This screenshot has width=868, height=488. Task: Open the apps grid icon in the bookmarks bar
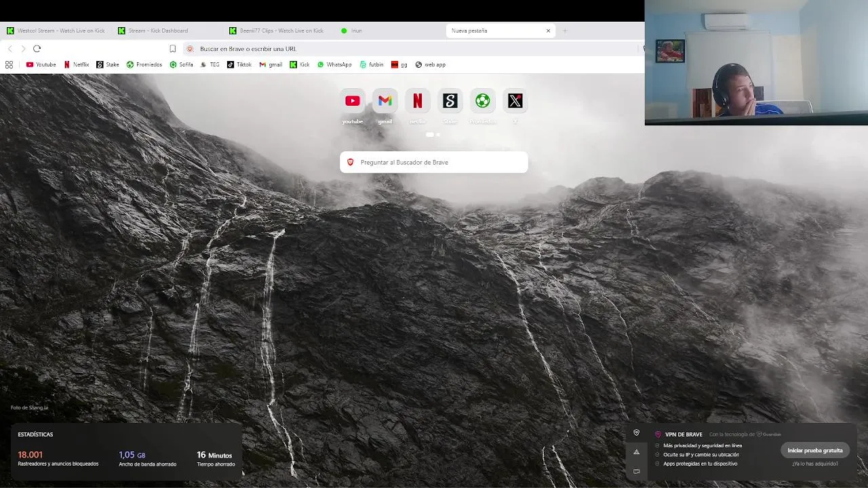coord(9,64)
